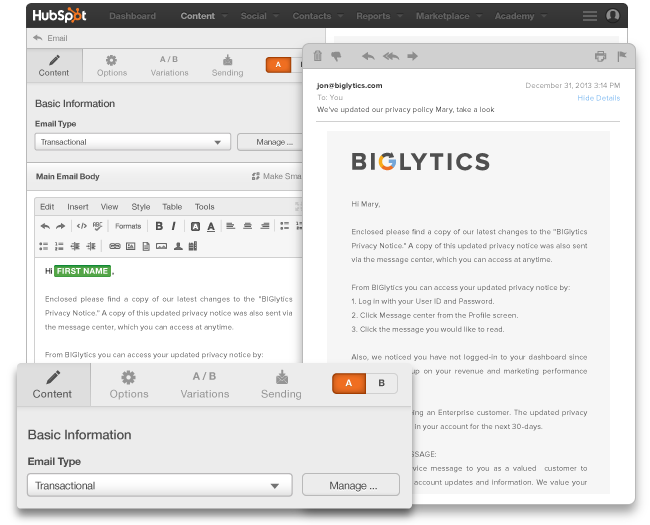This screenshot has height=525, width=650.
Task: Select variation B in the enlarged toggle
Action: coord(380,383)
